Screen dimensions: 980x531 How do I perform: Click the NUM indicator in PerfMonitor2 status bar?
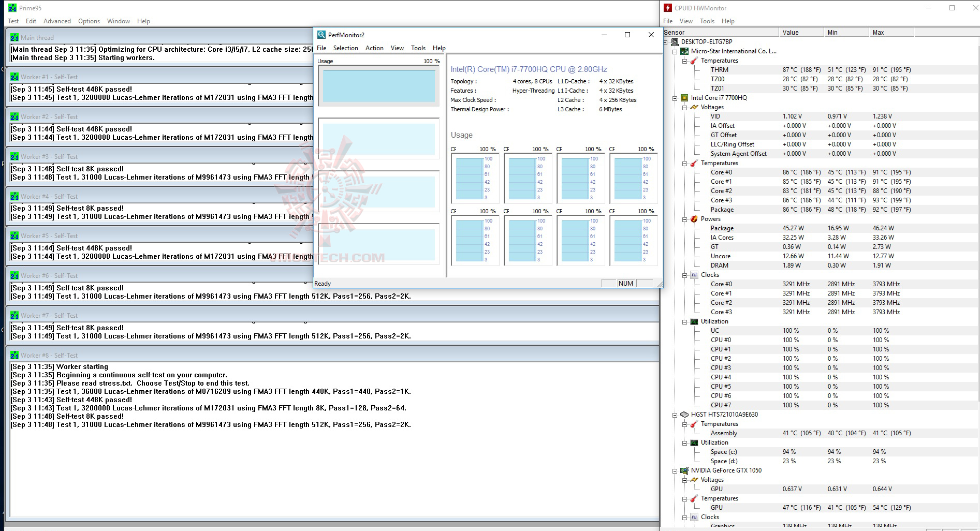(626, 284)
